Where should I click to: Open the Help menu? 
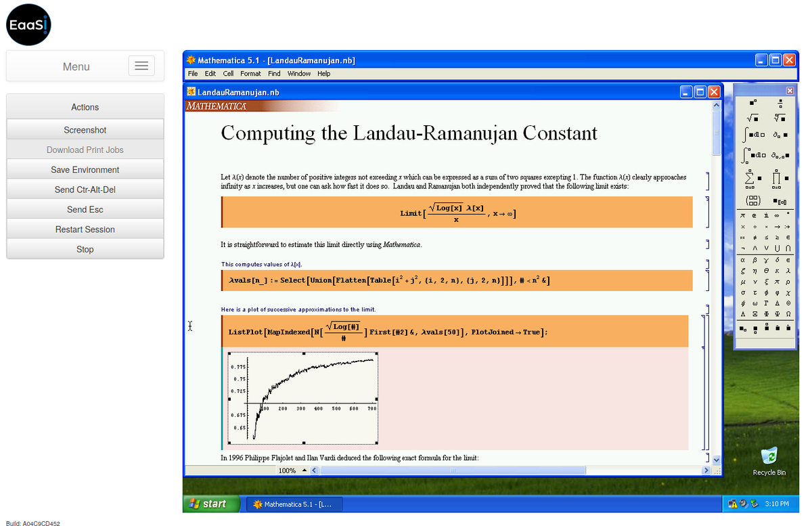point(324,74)
